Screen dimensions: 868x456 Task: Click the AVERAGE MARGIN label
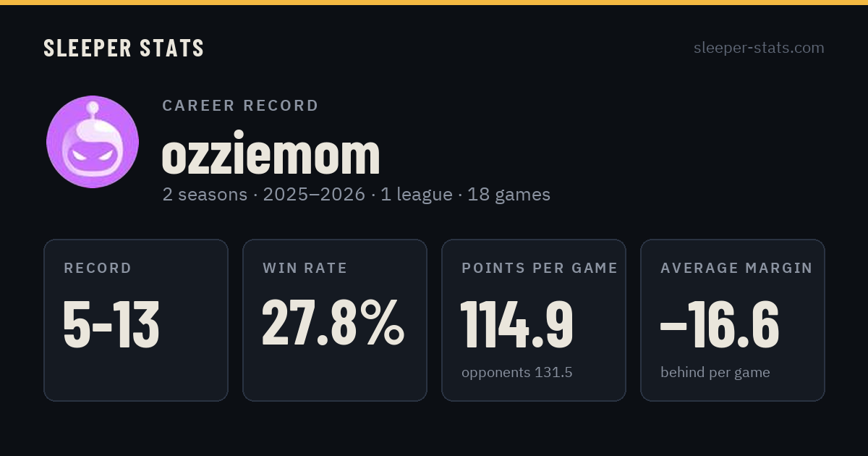(x=736, y=268)
